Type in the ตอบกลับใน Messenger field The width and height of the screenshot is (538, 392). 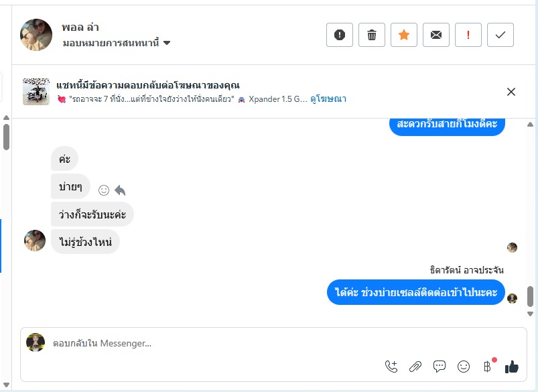pyautogui.click(x=268, y=344)
